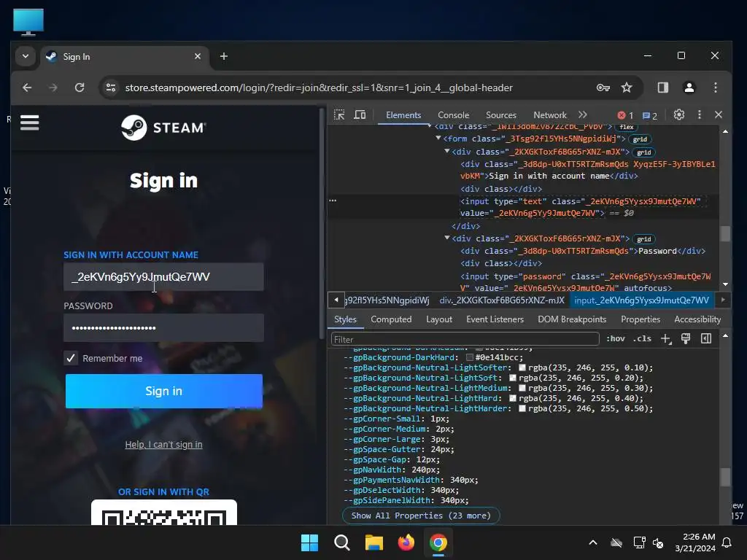
Task: Open taskbar Search
Action: coord(342,542)
